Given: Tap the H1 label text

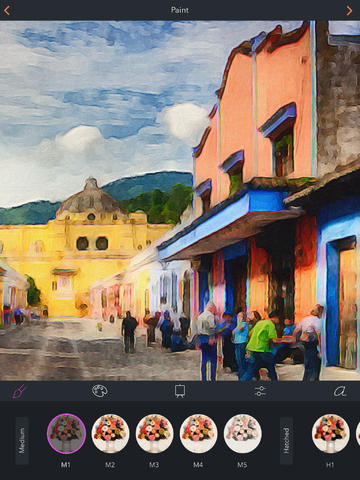Looking at the screenshot, I should (x=330, y=465).
